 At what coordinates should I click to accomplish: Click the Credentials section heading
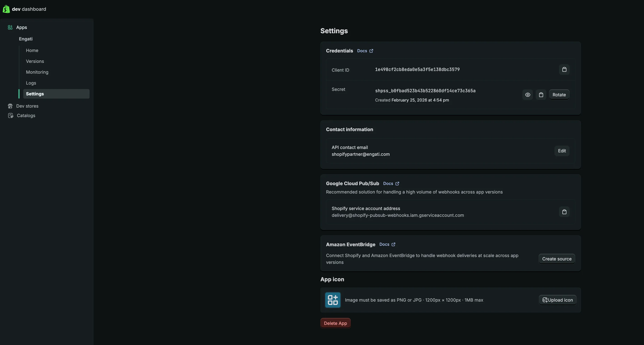[339, 51]
